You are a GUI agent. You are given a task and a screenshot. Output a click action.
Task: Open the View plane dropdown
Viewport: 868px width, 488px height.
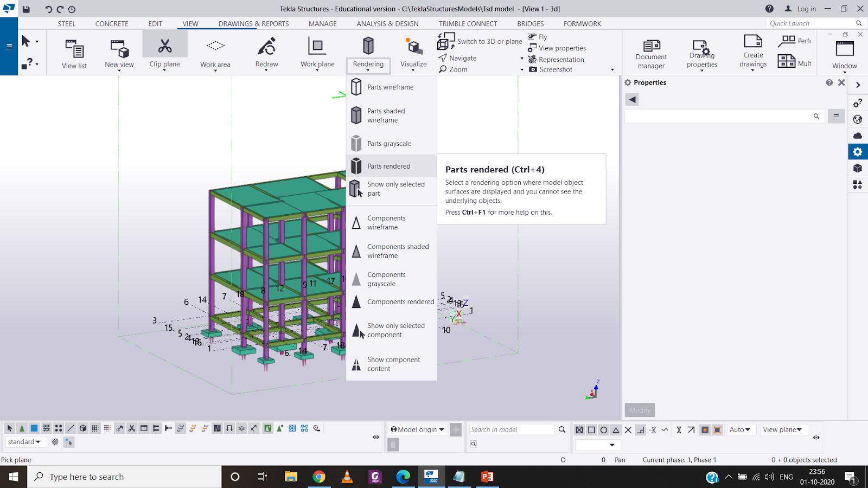783,429
